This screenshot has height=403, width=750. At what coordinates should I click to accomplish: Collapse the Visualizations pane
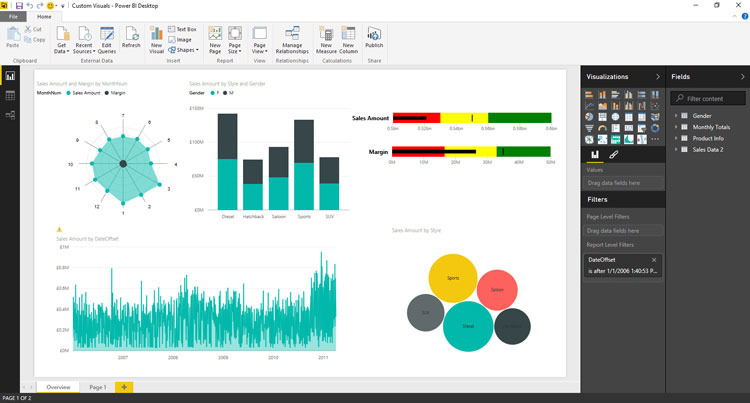point(658,76)
